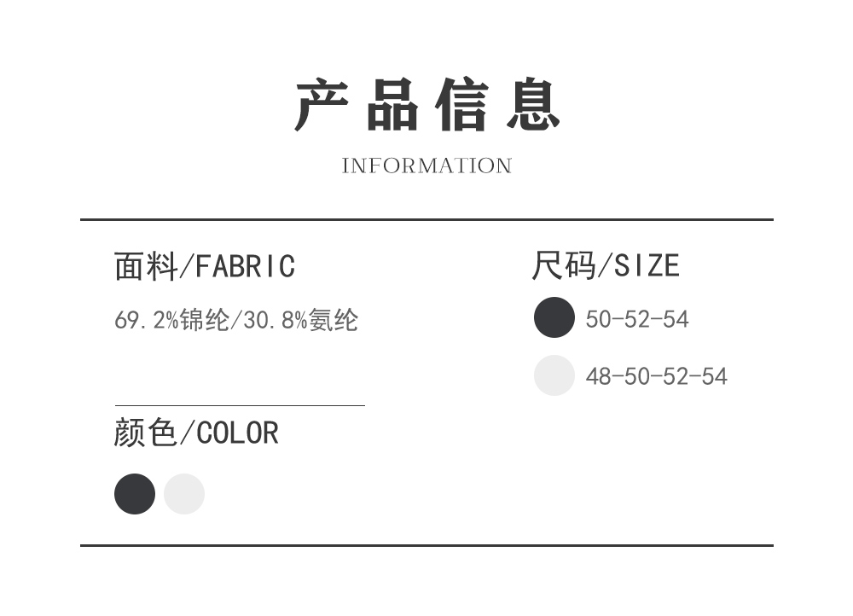Screen dimensions: 853x616
Task: Click the dark circle beside 50-52-54
Action: tap(554, 318)
